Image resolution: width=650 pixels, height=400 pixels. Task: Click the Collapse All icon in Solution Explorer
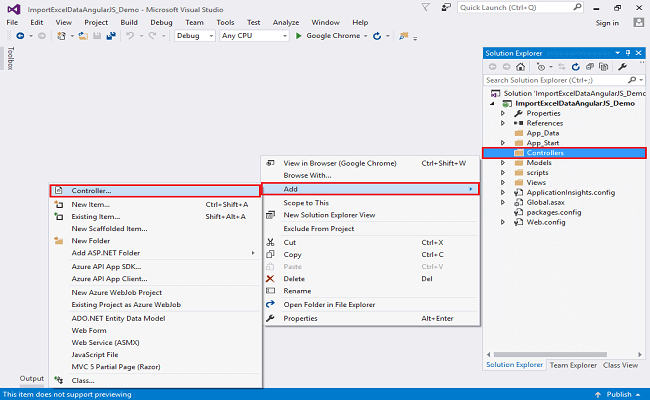tap(589, 67)
